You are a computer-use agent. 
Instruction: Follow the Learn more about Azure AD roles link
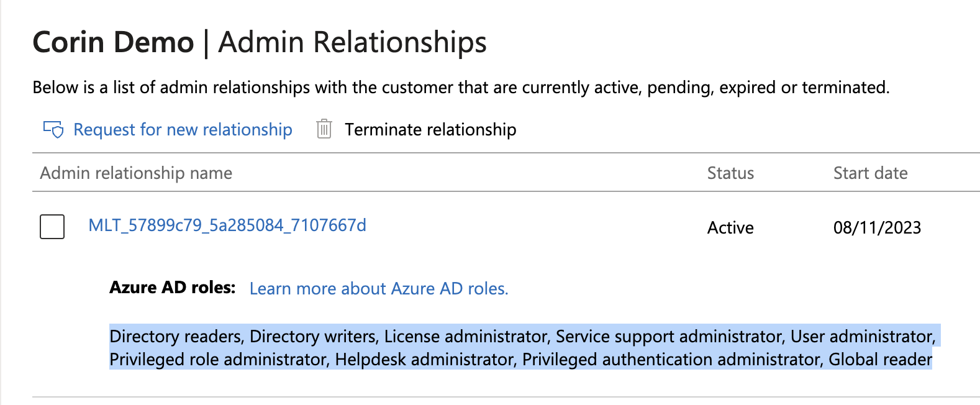[x=379, y=288]
